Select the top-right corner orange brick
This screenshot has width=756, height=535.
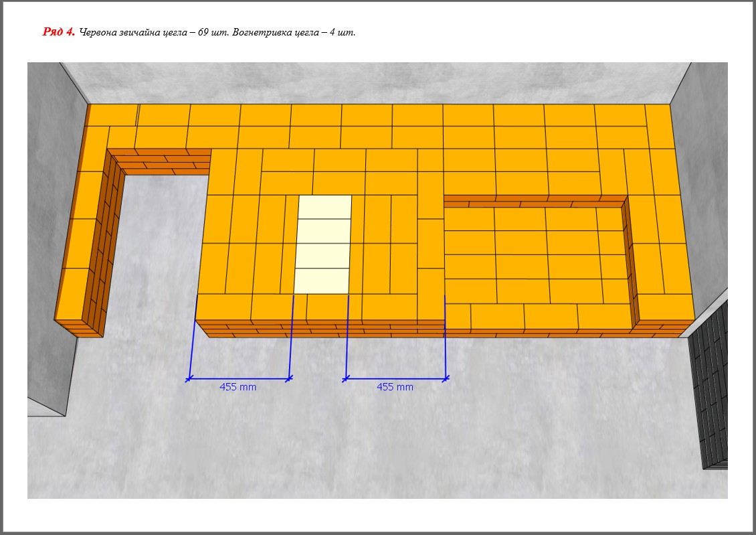pos(658,115)
